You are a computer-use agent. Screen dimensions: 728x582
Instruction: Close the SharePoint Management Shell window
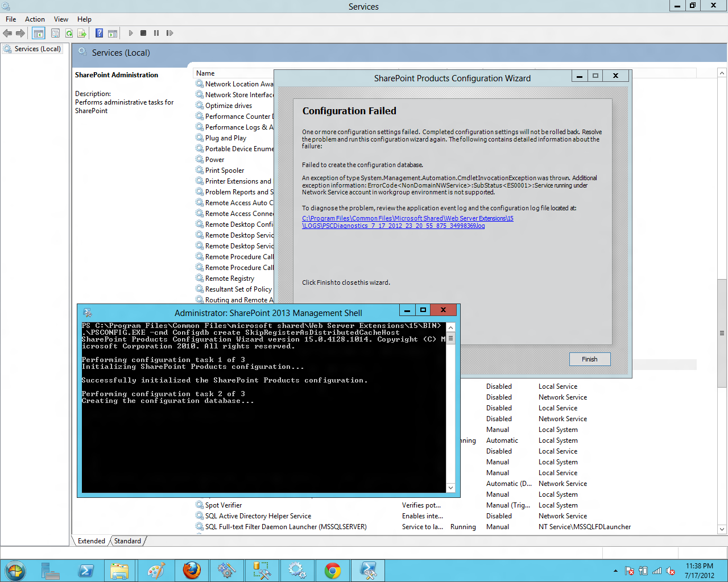[443, 310]
